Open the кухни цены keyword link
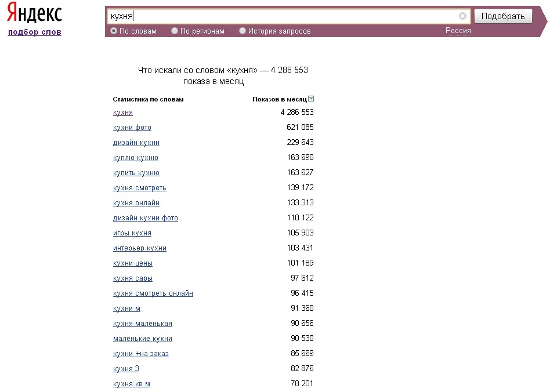The image size is (550, 392). [x=133, y=263]
